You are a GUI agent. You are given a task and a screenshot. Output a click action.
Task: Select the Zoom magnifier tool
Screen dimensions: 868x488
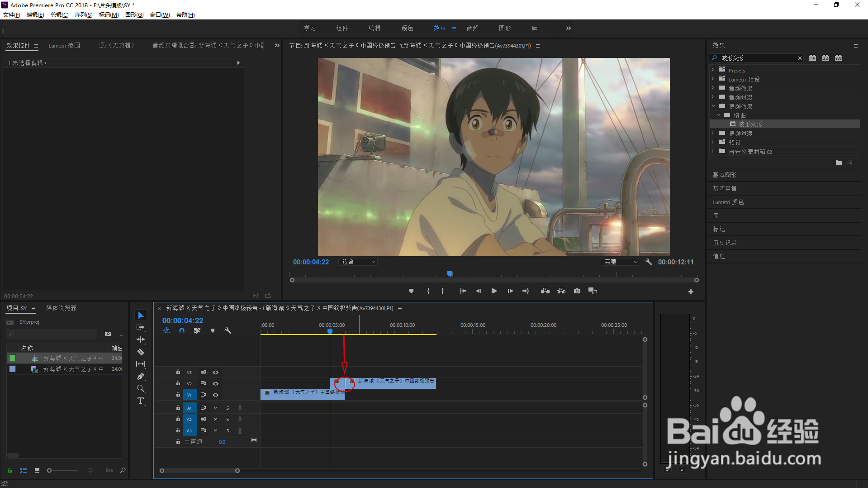[141, 388]
